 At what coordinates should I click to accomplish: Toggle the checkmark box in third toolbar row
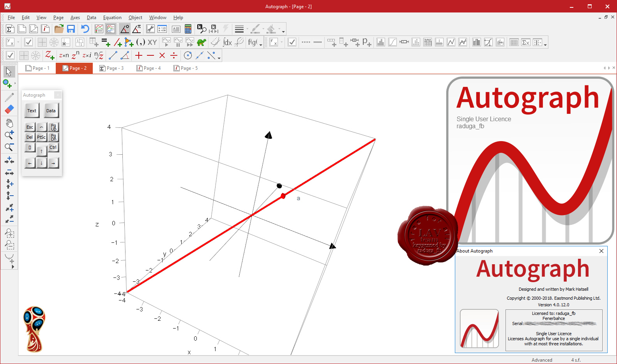[x=11, y=55]
